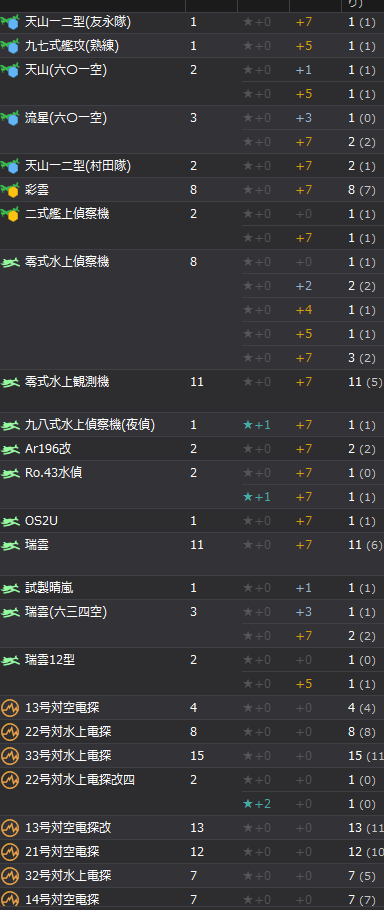This screenshot has width=384, height=910.
Task: Click the torpedo bomber icon beside 天山一二型(友永隊)
Action: tap(10, 23)
